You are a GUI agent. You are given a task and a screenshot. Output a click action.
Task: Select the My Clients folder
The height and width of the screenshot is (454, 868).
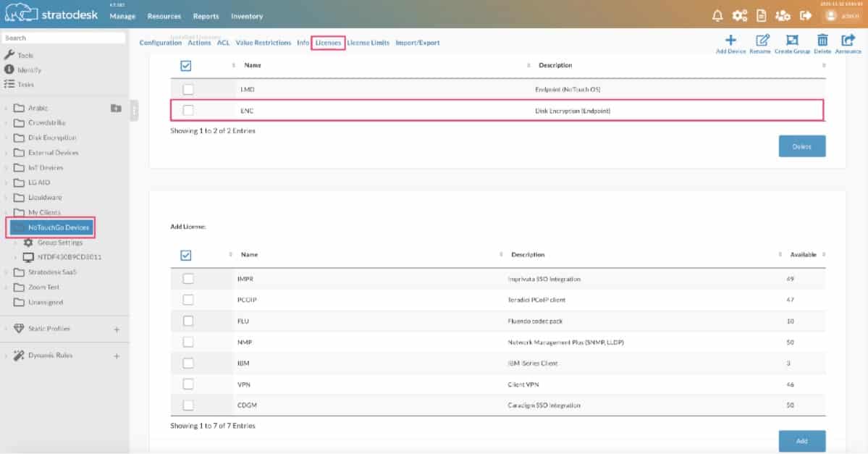coord(44,213)
